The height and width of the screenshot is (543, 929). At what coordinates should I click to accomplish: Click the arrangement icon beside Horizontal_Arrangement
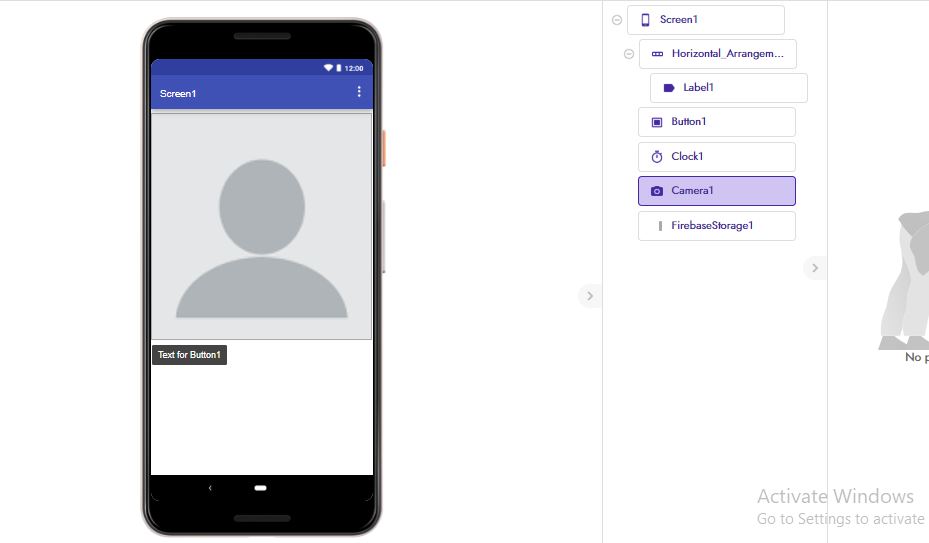[657, 54]
